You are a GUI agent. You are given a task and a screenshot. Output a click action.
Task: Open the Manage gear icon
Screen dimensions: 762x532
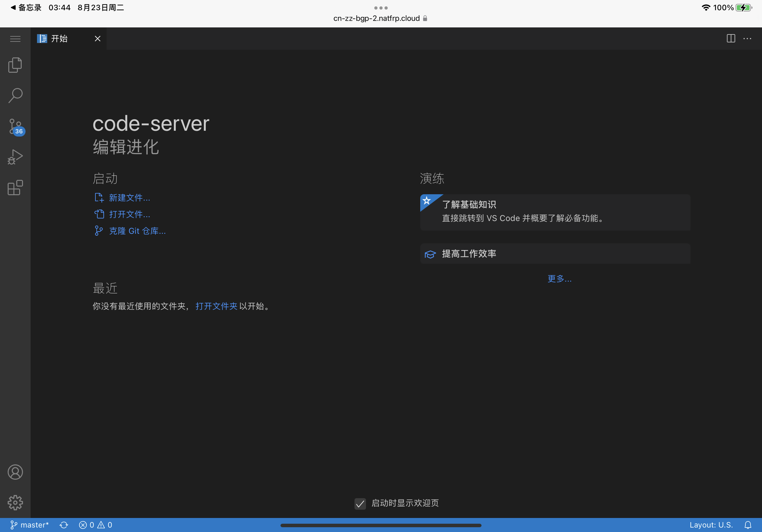15,502
